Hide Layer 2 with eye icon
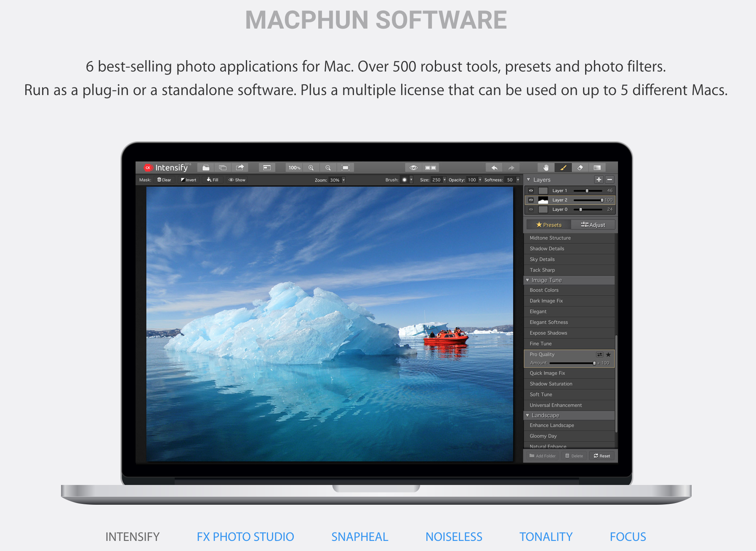The height and width of the screenshot is (551, 756). coord(531,200)
